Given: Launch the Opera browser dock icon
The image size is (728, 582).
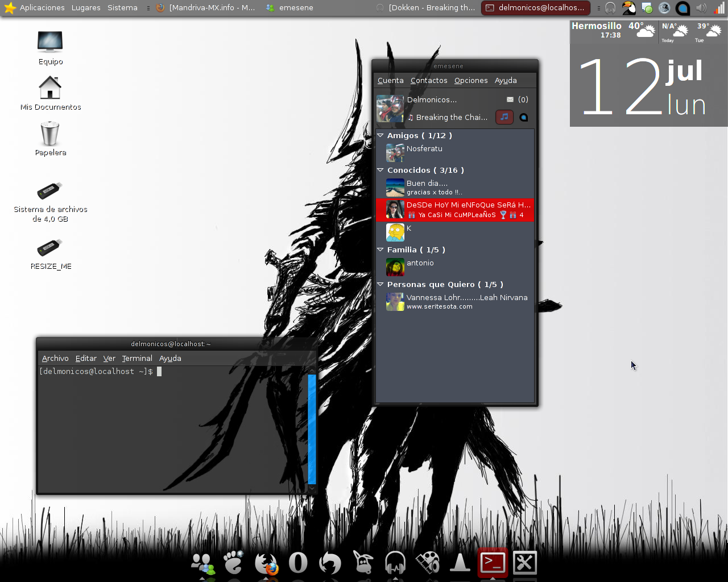Looking at the screenshot, I should click(x=298, y=563).
